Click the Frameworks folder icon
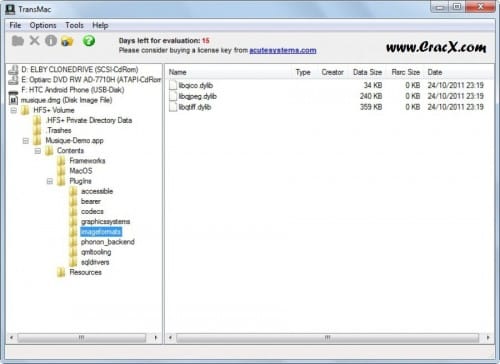The image size is (500, 364). (x=61, y=161)
